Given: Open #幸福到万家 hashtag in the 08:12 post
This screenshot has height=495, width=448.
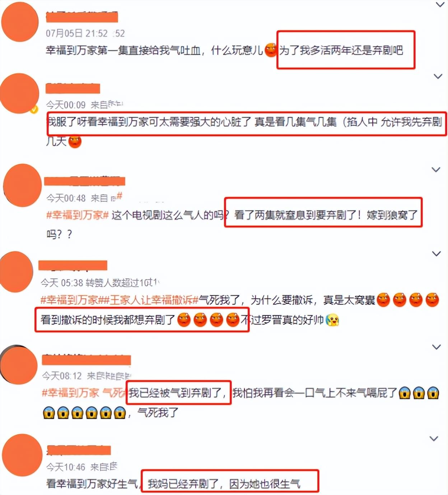Looking at the screenshot, I should pos(70,393).
